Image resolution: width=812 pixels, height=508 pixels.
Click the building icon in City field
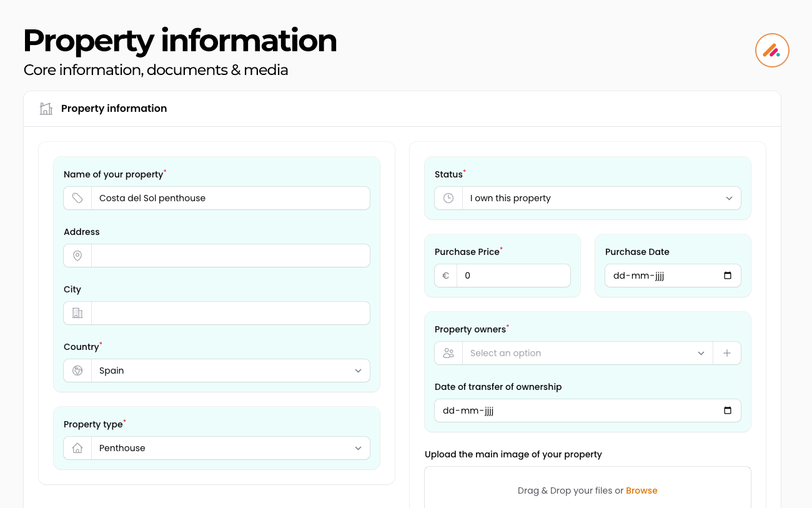coord(77,313)
